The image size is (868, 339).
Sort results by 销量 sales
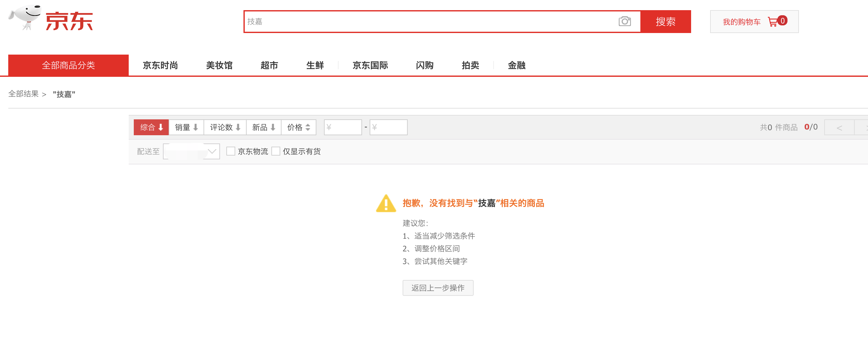[x=186, y=128]
